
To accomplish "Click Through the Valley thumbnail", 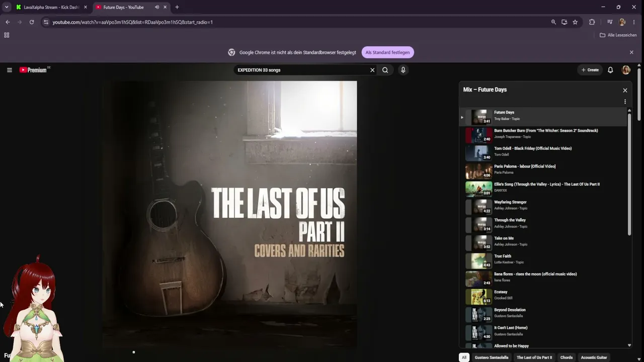I will pos(478,224).
